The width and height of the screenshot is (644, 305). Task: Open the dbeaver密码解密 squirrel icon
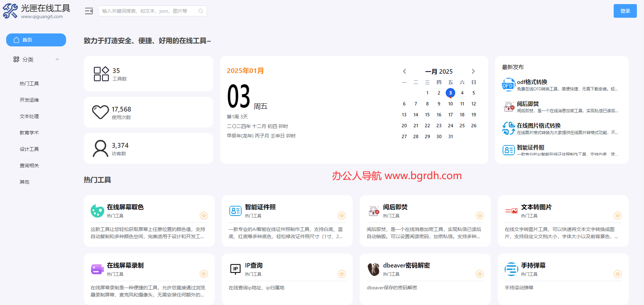coord(373,269)
